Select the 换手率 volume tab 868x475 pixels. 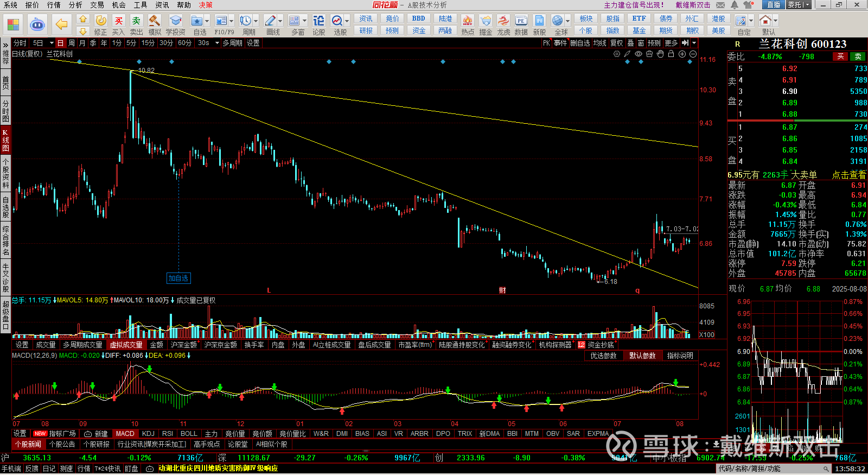point(254,345)
